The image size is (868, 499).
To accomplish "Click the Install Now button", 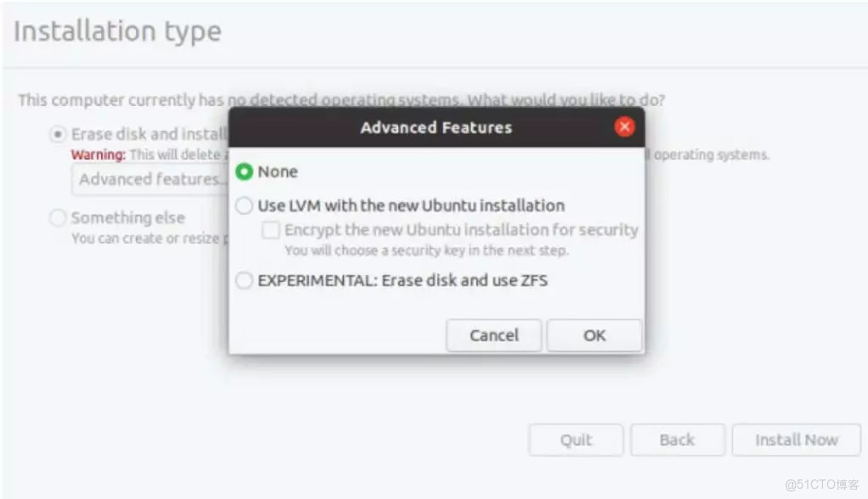I will 796,440.
